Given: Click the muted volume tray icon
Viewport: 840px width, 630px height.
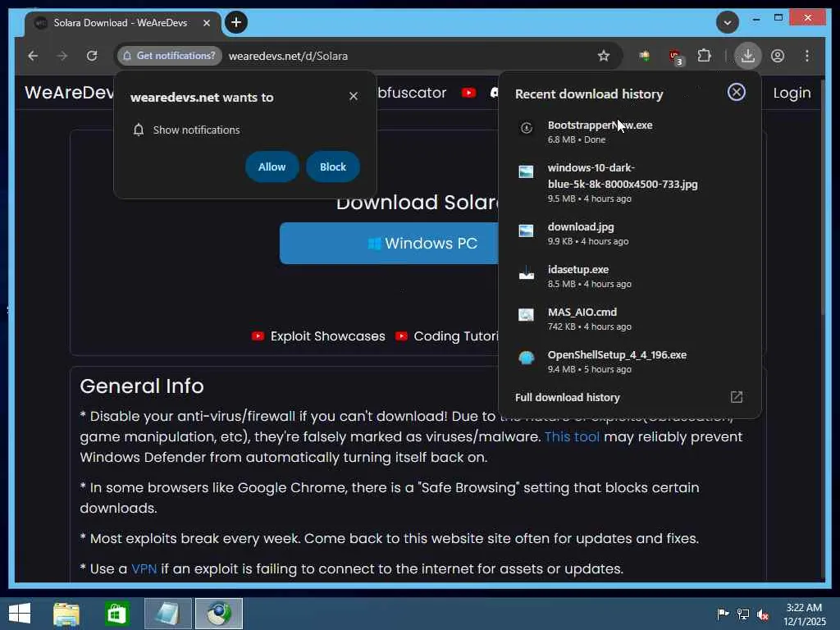Looking at the screenshot, I should tap(763, 614).
